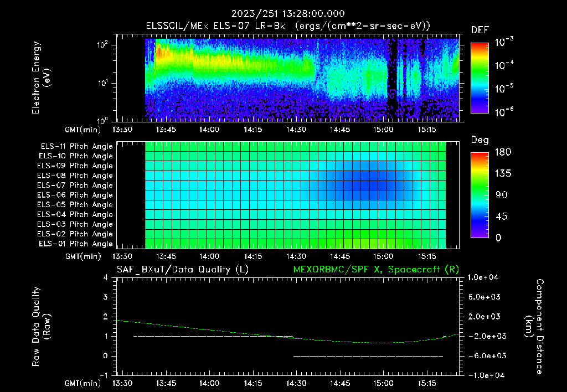Click the timestamp title 2023/251 13:28:00.000
Screen dimensions: 567x392
[288, 14]
